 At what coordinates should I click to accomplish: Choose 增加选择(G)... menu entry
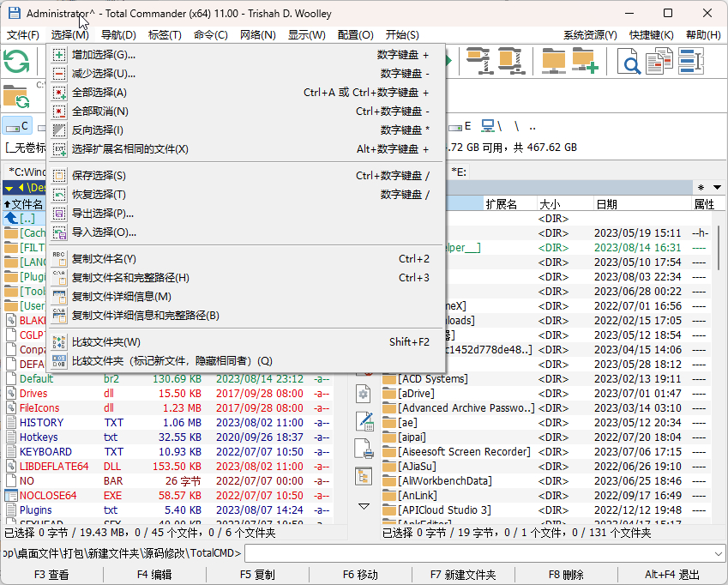tap(246, 55)
